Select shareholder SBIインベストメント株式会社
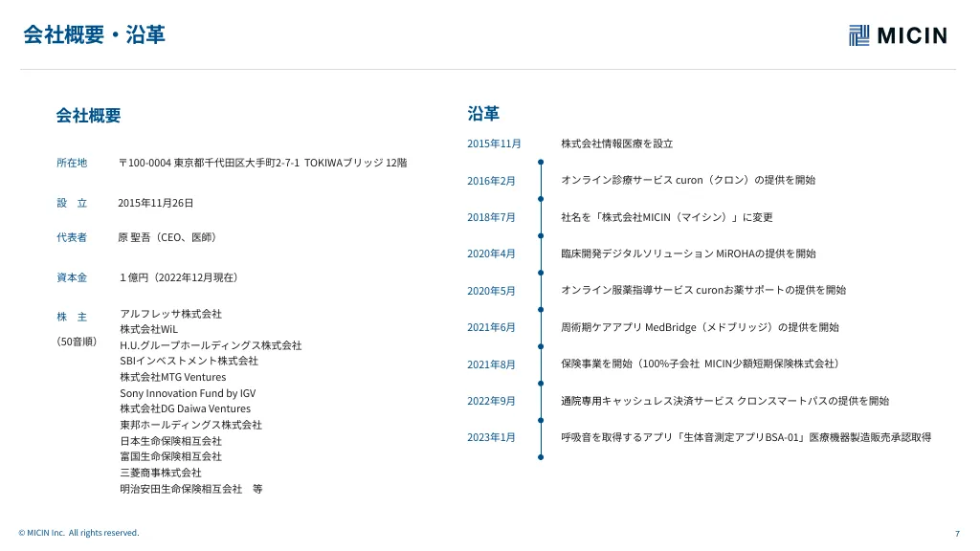 click(x=189, y=361)
